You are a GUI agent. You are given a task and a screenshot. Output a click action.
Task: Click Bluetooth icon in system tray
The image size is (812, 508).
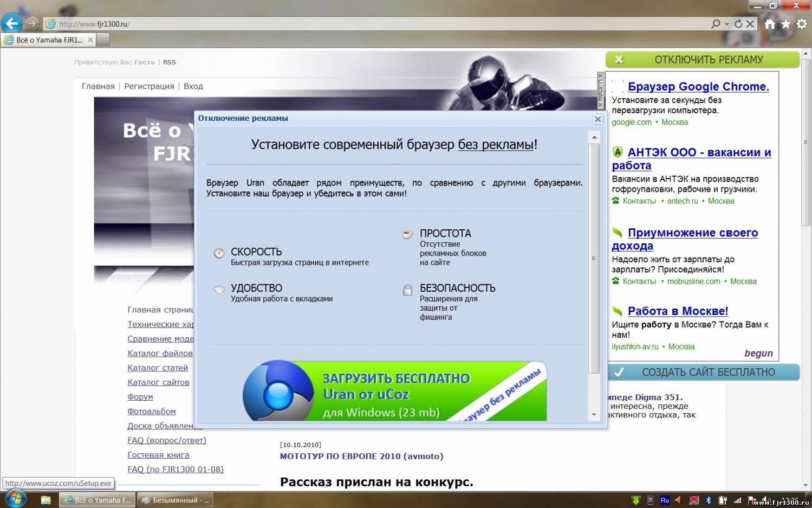click(708, 500)
